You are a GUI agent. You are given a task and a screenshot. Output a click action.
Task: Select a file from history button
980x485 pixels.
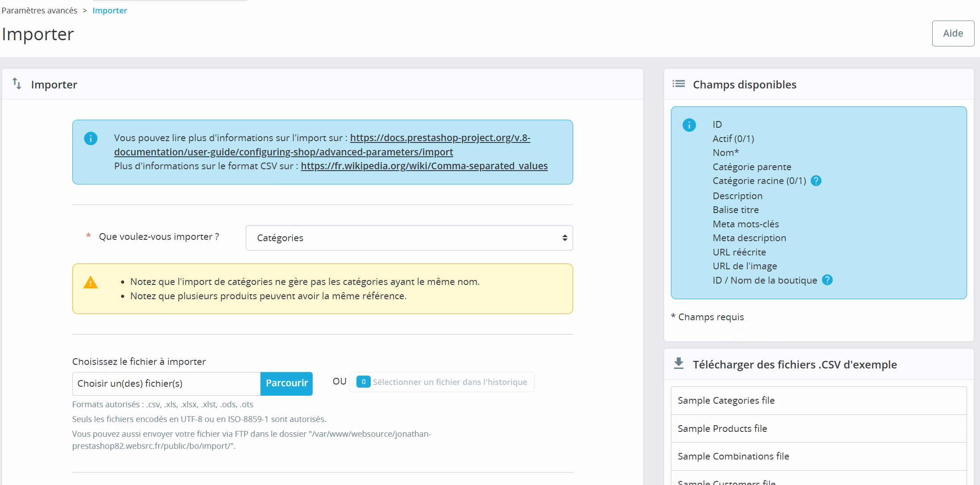coord(442,382)
